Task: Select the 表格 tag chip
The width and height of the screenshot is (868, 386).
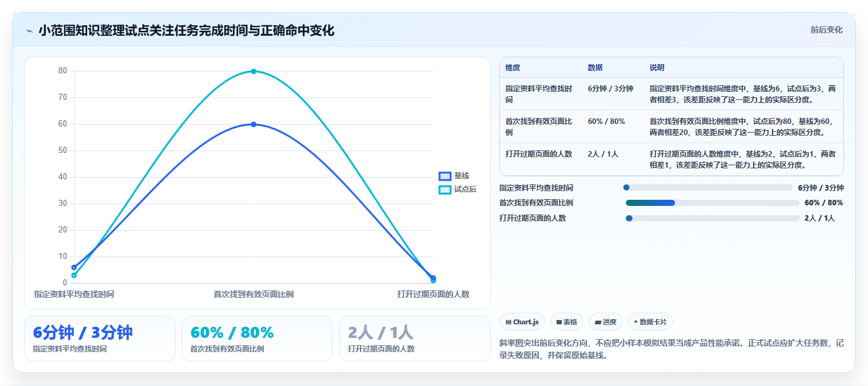Action: [566, 322]
